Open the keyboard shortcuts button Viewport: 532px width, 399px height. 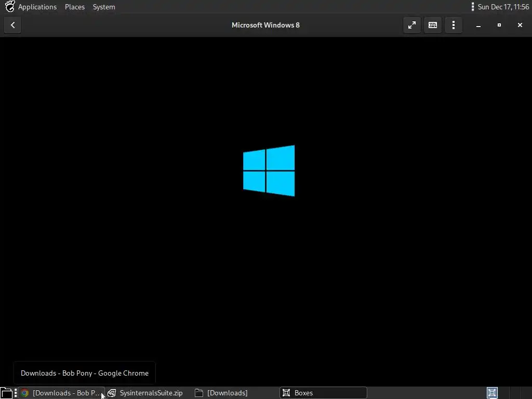tap(433, 25)
